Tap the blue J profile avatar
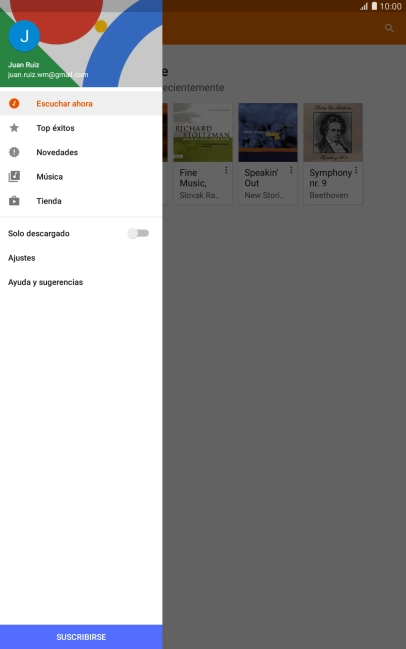 pyautogui.click(x=24, y=36)
